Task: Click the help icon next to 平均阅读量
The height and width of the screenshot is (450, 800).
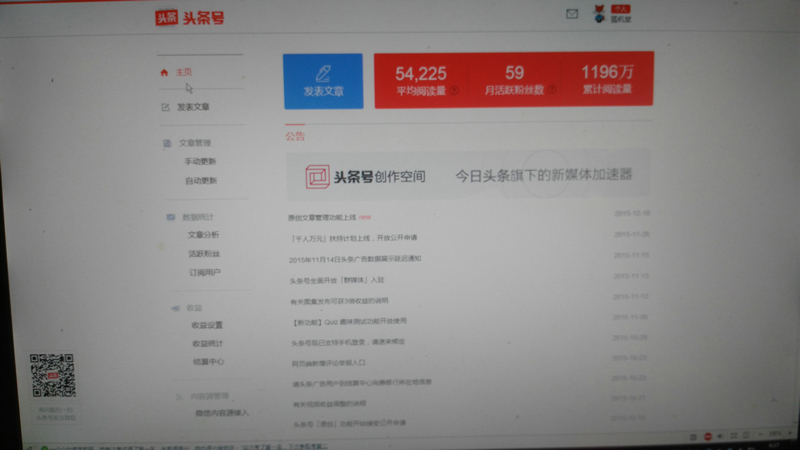Action: click(x=454, y=91)
